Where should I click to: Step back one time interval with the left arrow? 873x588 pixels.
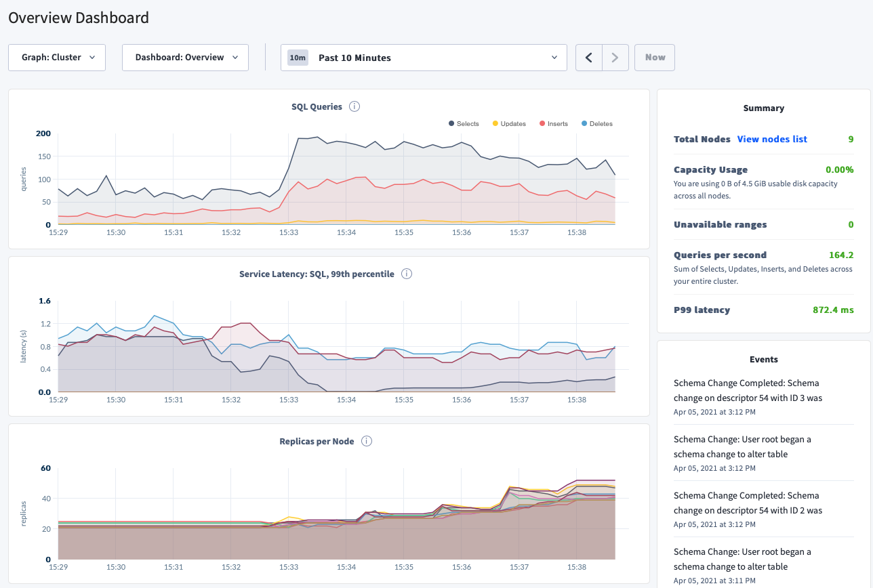tap(588, 58)
